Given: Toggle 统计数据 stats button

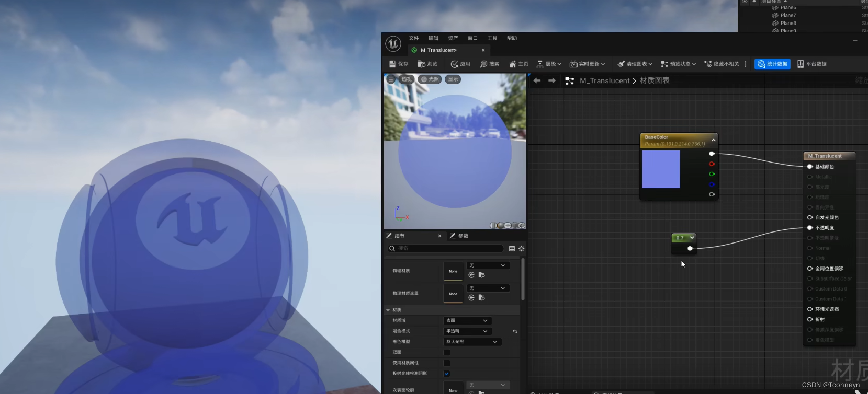Looking at the screenshot, I should tap(772, 64).
